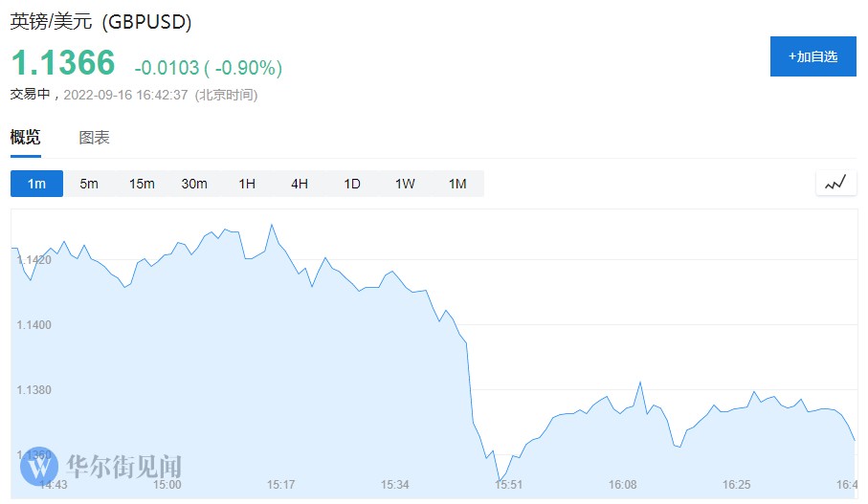The width and height of the screenshot is (868, 504).
Task: Click the current price 1.1366
Action: pos(63,63)
